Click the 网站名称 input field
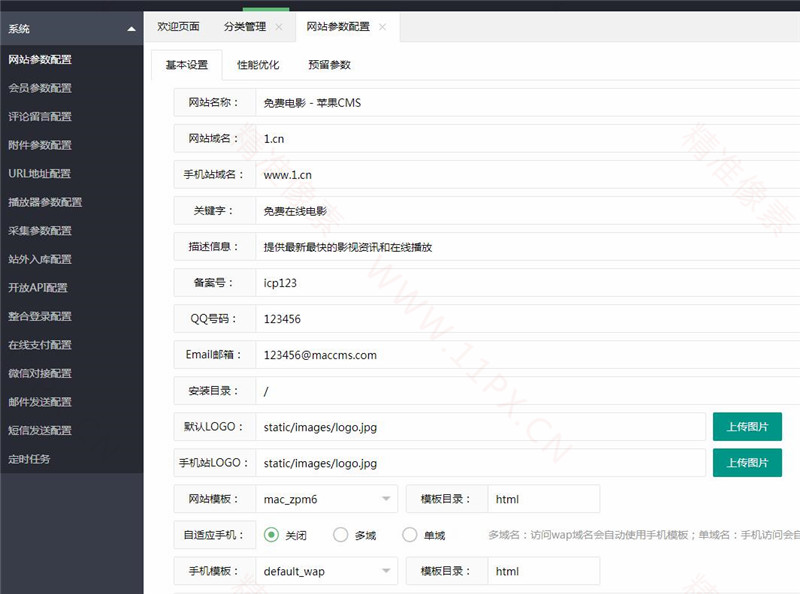Image resolution: width=800 pixels, height=594 pixels. [420, 101]
